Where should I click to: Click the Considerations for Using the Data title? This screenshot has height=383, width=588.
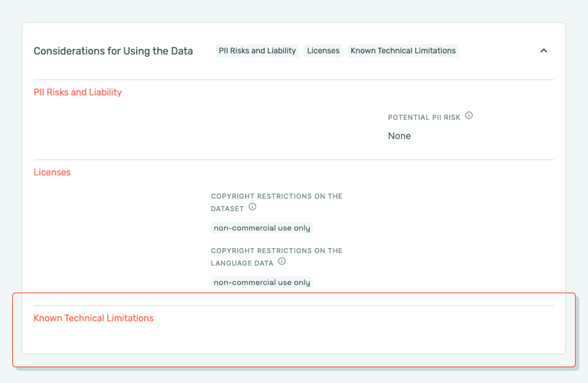(x=113, y=51)
